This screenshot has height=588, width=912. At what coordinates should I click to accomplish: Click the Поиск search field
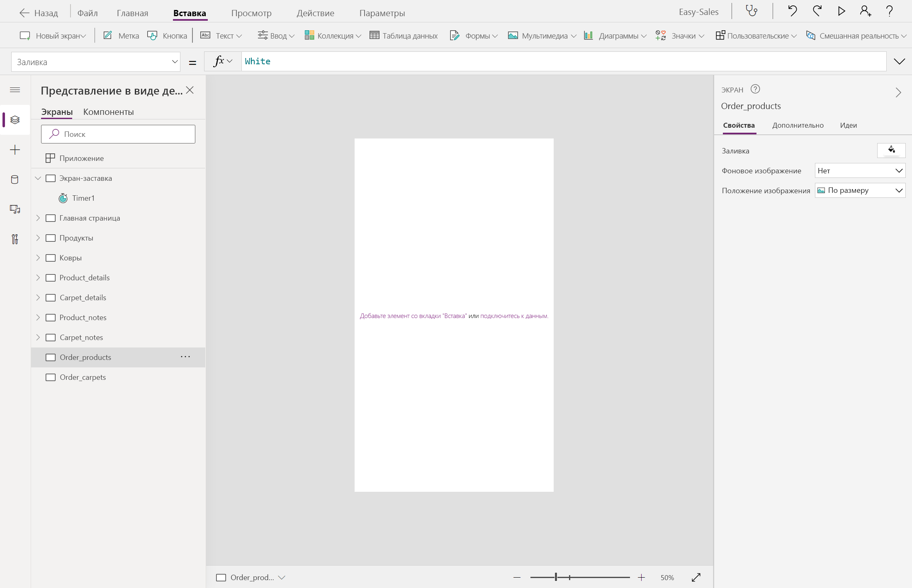click(118, 134)
